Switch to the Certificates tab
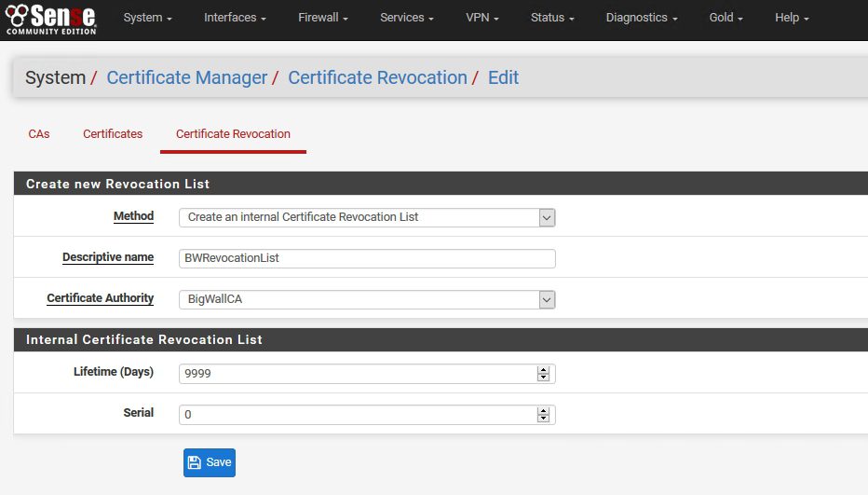Image resolution: width=868 pixels, height=495 pixels. (113, 134)
